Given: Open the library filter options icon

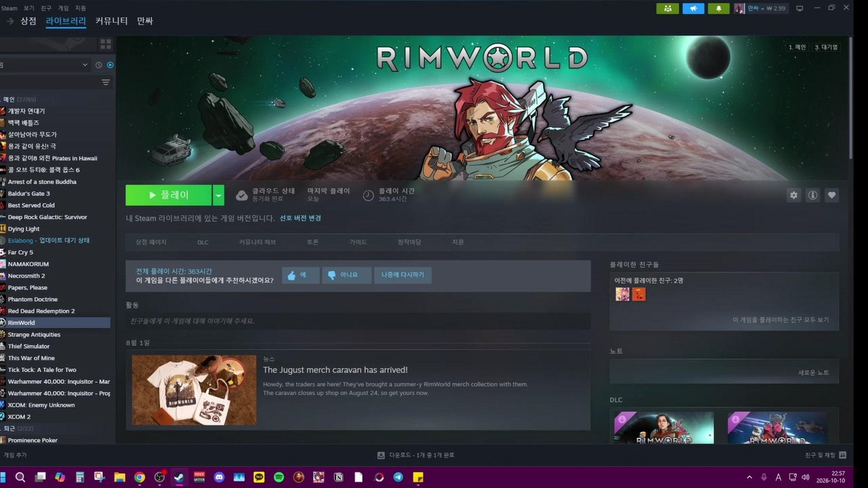Looking at the screenshot, I should [x=106, y=82].
